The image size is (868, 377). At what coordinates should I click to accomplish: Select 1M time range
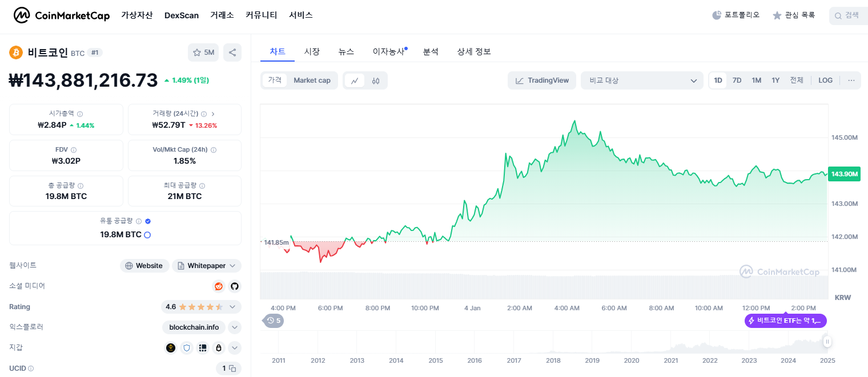coord(757,80)
